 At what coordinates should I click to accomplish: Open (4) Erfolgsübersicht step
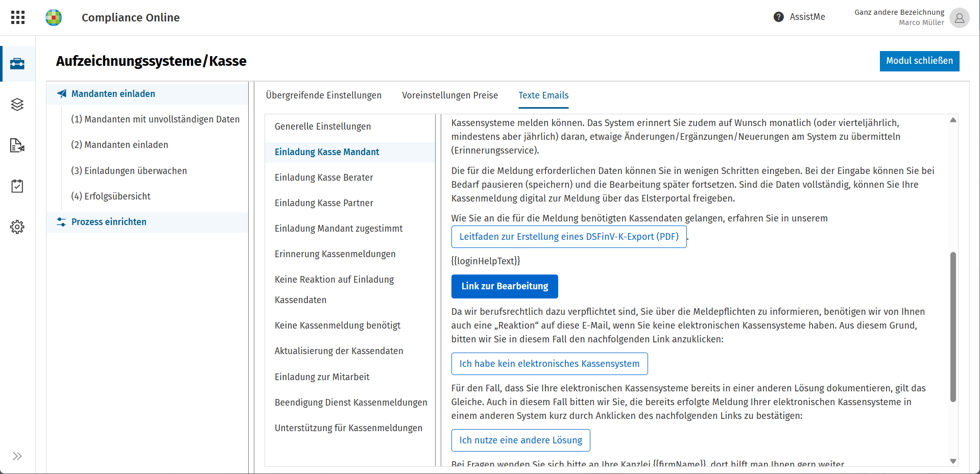tap(111, 196)
